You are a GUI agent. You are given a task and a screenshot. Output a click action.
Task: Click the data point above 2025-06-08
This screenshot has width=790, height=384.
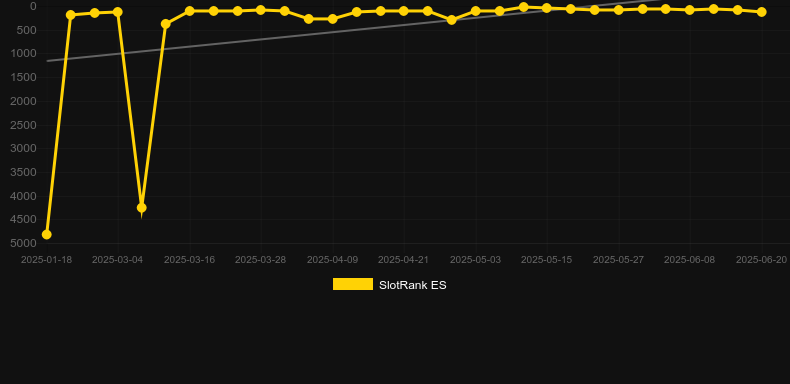tap(690, 10)
